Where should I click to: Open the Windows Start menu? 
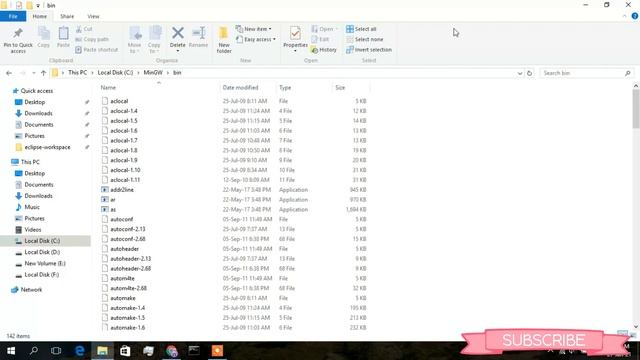pos(11,351)
